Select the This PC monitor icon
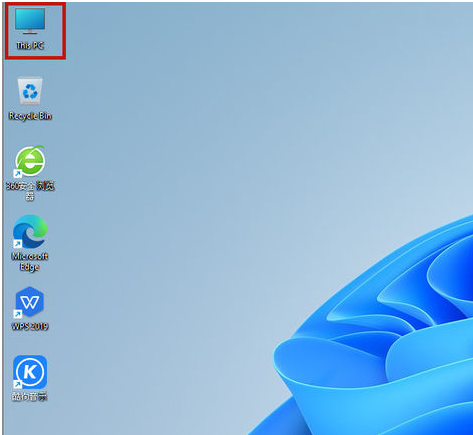Viewport: 473px width, 435px height. [x=30, y=21]
